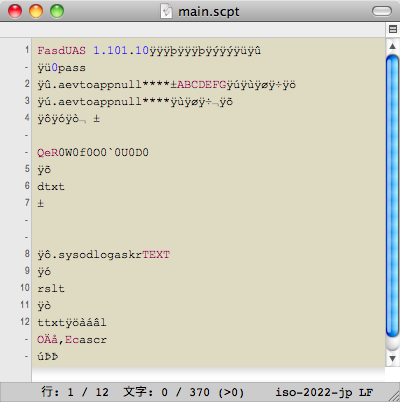Click the toolbar toggle pill button
Screen dimensions: 400x402
382,11
